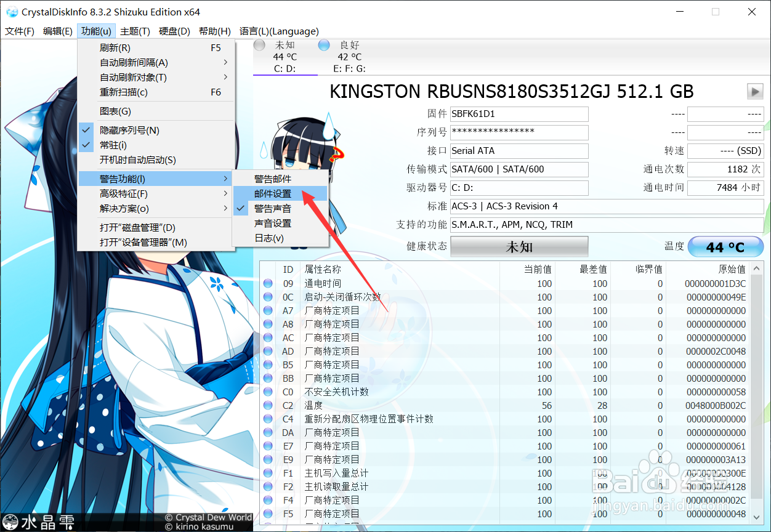Image resolution: width=771 pixels, height=532 pixels.
Task: Click status dot for C0 不安全关机计数
Action: tap(268, 392)
